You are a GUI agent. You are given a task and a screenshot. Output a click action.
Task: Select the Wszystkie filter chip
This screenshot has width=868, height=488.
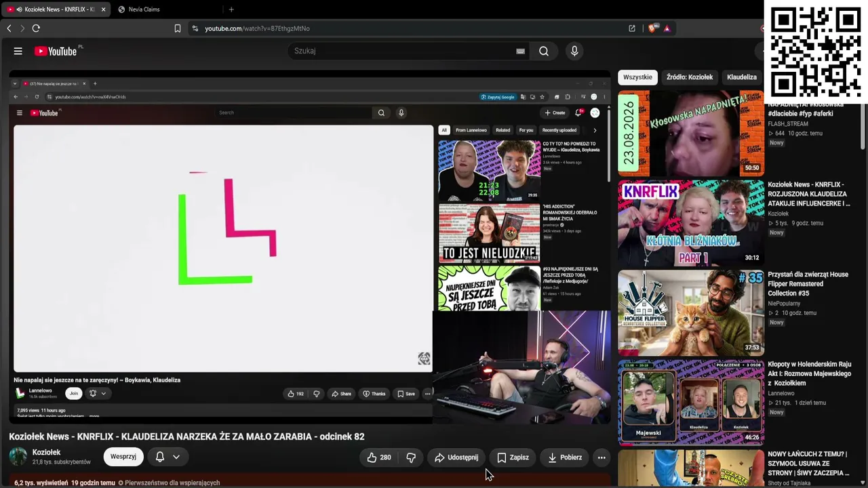click(637, 77)
